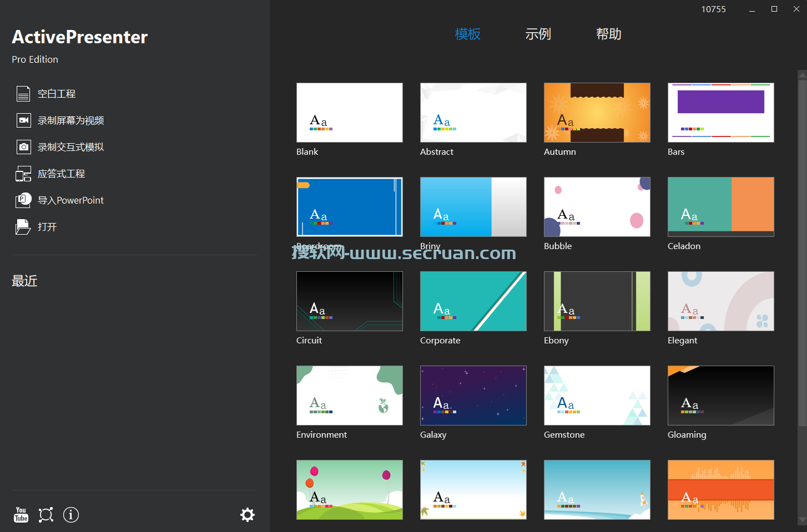Click the Celadon label text
Screen dimensions: 807x532
pyautogui.click(x=684, y=246)
